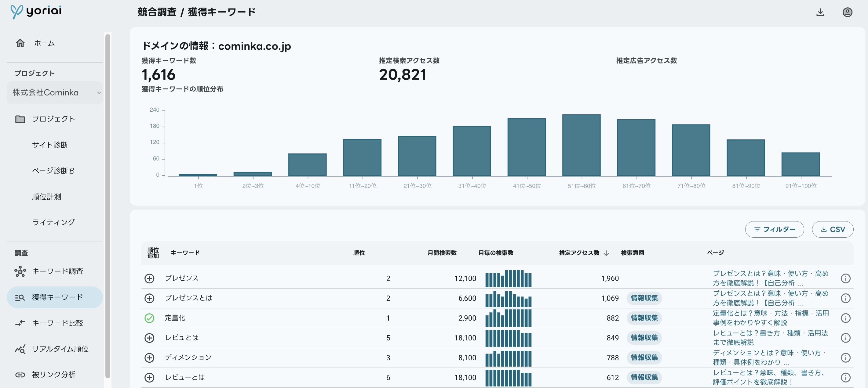Export table with CSV button

pyautogui.click(x=833, y=229)
